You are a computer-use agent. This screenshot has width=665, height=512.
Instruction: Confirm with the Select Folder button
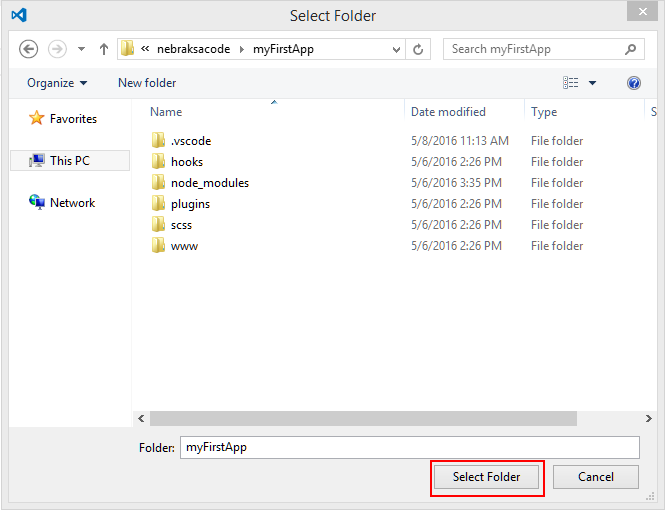[x=486, y=477]
